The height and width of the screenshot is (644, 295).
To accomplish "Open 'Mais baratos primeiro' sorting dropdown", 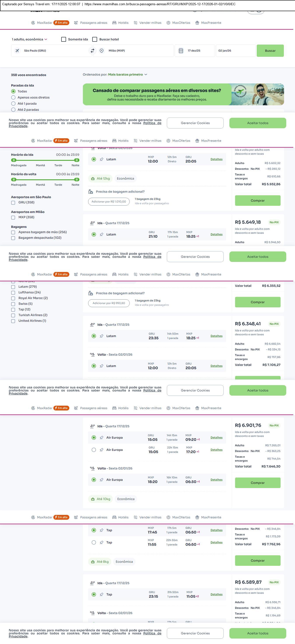I will click(128, 74).
